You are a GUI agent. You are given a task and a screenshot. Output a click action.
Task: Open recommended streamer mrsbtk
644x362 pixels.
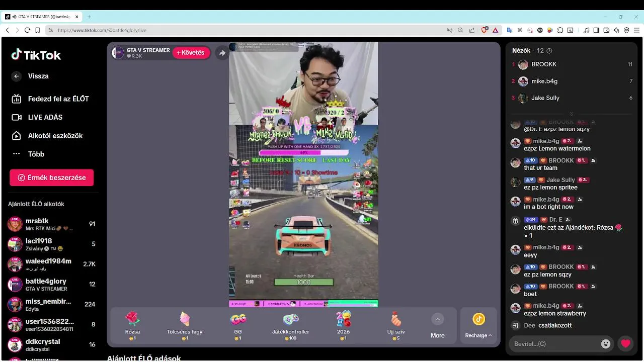[51, 224]
